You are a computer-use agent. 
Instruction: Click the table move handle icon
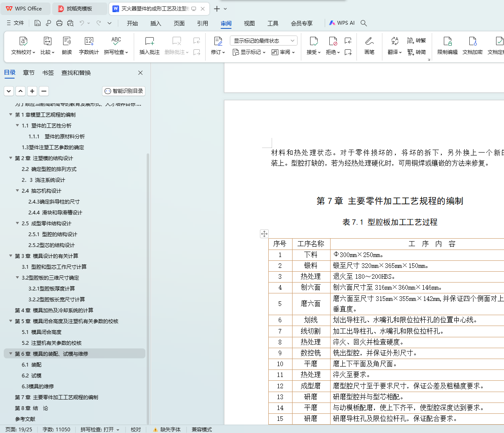(x=264, y=234)
